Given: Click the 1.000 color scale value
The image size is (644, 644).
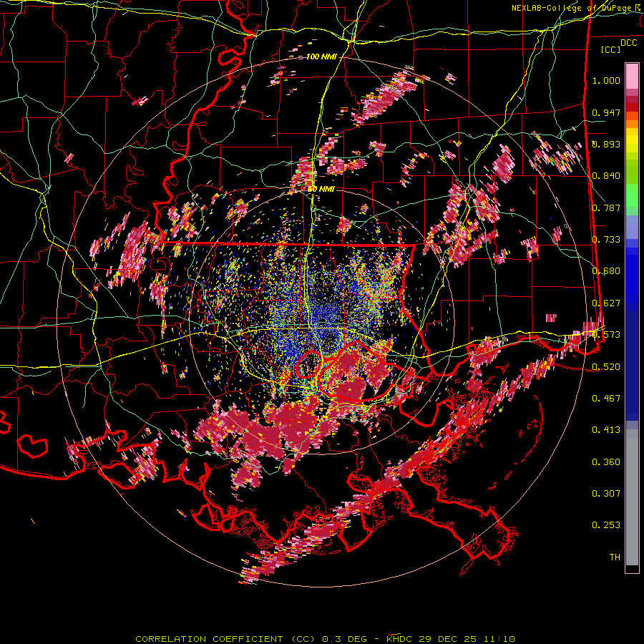Looking at the screenshot, I should (x=606, y=80).
